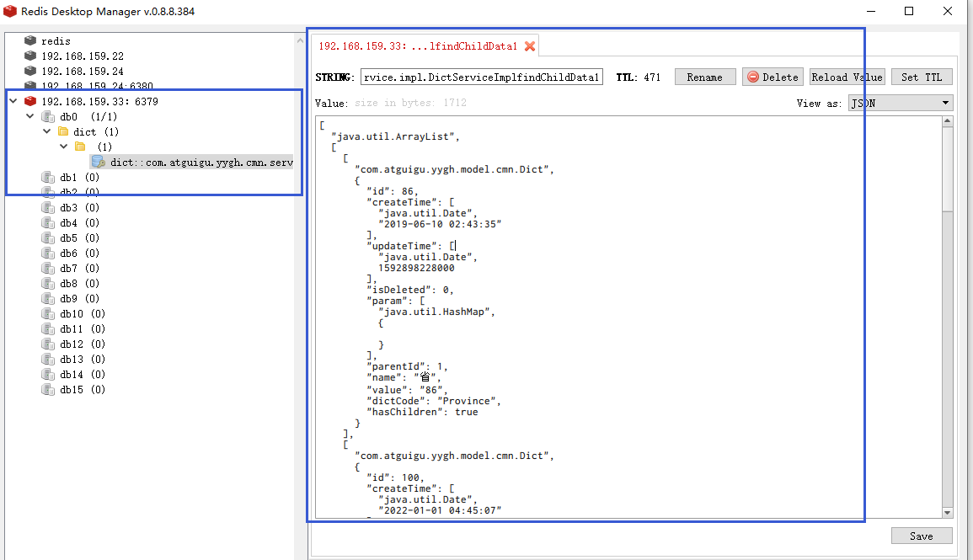Click the db14 database icon
The height and width of the screenshot is (560, 973).
tap(48, 375)
